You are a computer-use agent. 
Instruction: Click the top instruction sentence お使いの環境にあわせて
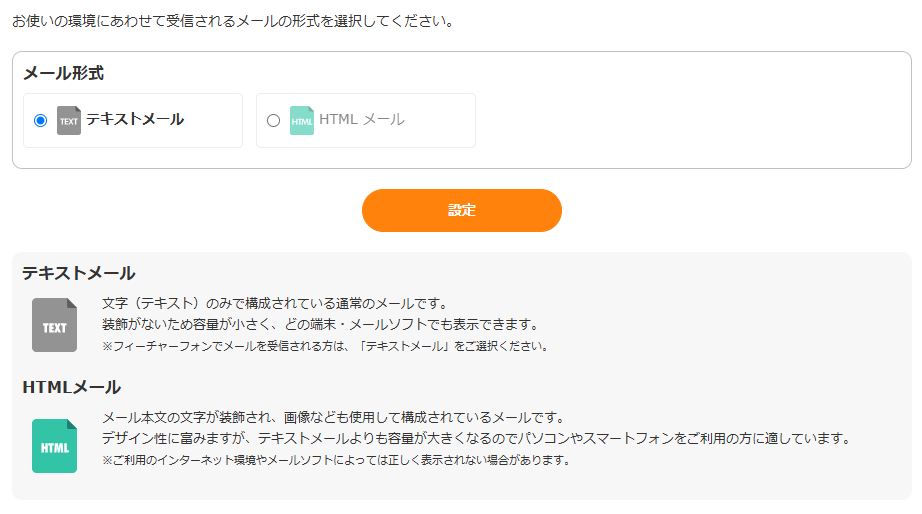pos(233,20)
